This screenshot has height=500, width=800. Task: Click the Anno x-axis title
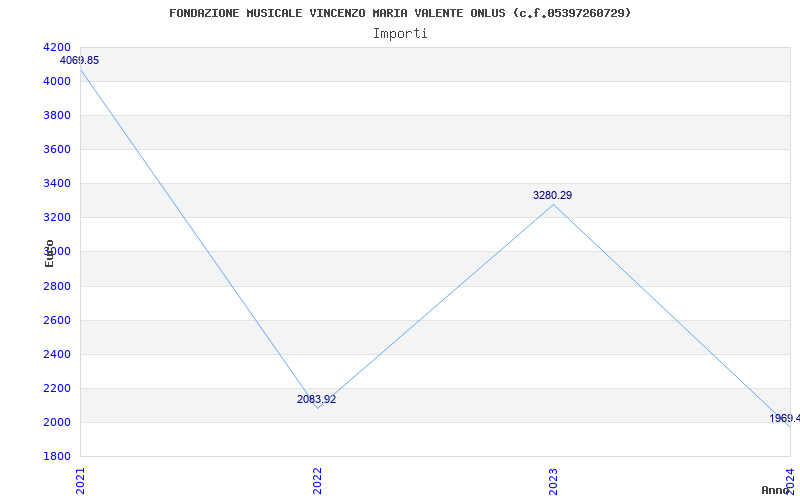pyautogui.click(x=775, y=490)
